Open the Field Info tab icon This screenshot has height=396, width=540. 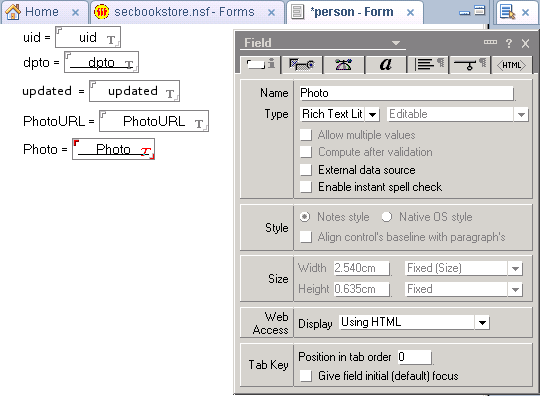click(261, 64)
